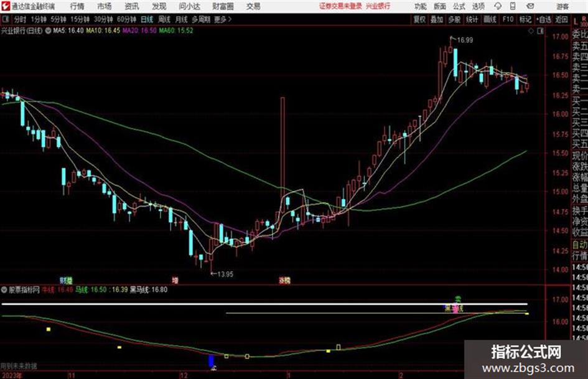Switch to the 15分钟 period tab
Image resolution: width=588 pixels, height=379 pixels.
point(80,19)
